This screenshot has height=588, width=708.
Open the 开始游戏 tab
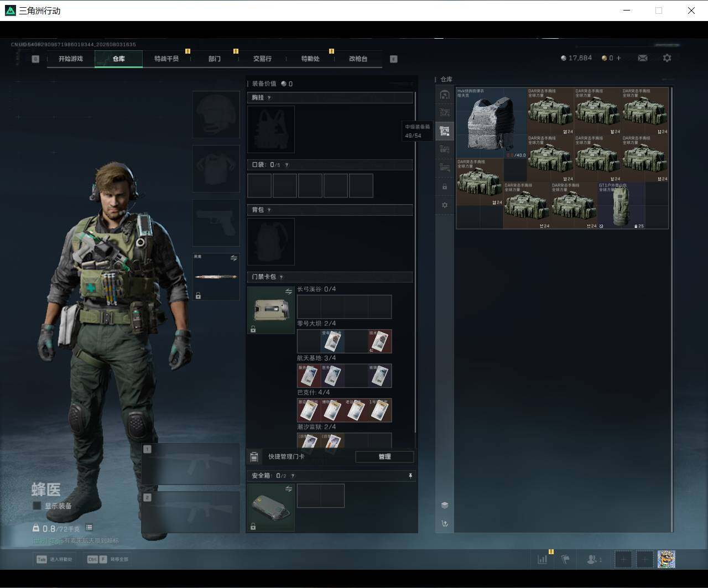point(71,59)
